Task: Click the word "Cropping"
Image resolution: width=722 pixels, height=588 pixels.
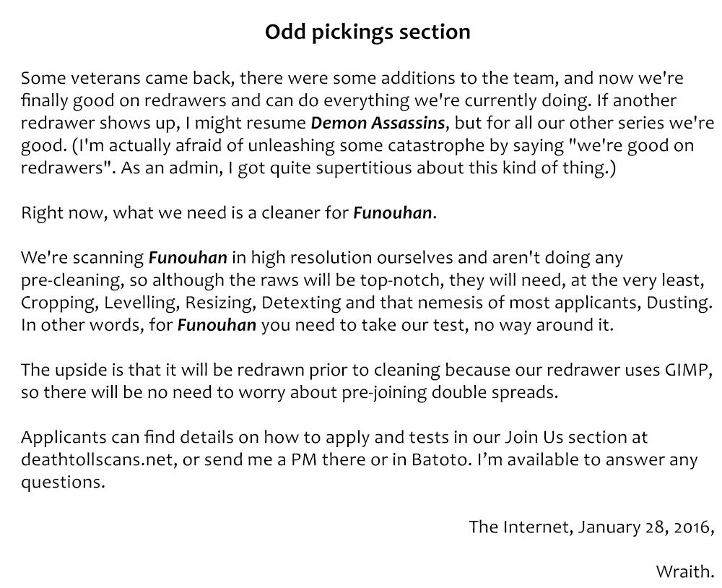Action: coord(56,302)
